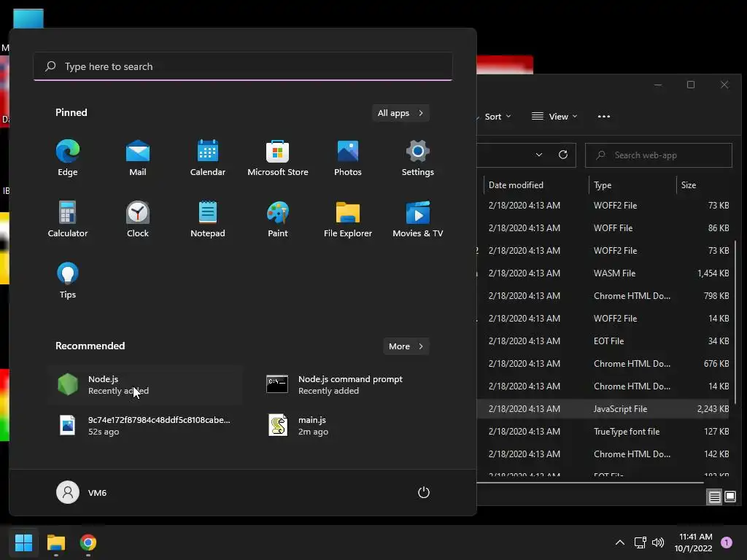Click the power button in Start menu
This screenshot has width=747, height=560.
424,492
